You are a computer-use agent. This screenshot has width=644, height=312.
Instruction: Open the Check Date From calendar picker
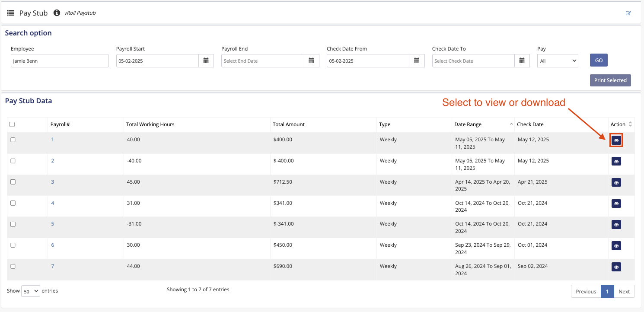[416, 61]
